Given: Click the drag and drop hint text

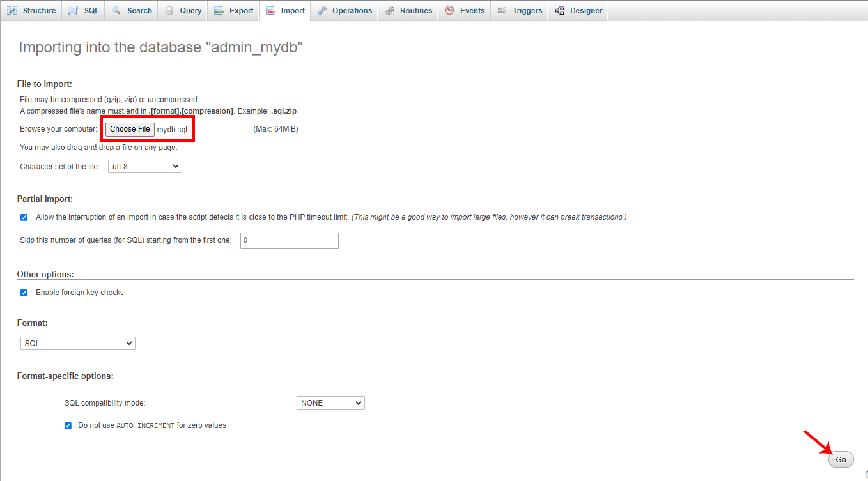Looking at the screenshot, I should pos(98,148).
